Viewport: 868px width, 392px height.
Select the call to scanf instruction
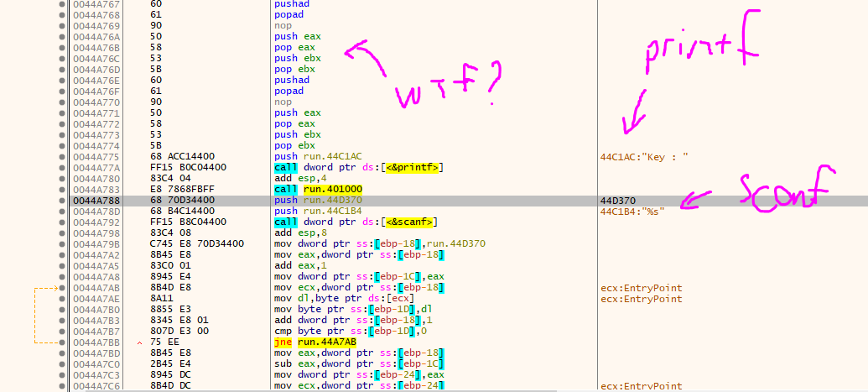click(x=356, y=222)
